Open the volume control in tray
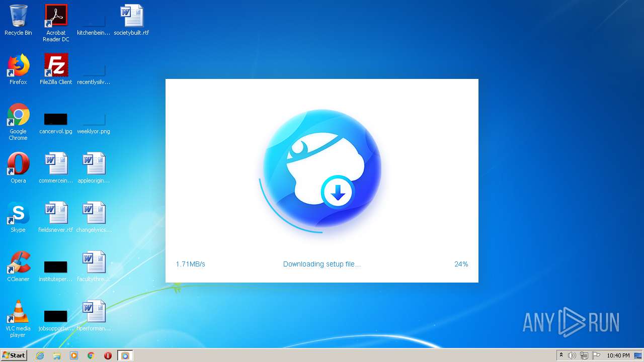Image resolution: width=644 pixels, height=362 pixels. [572, 355]
